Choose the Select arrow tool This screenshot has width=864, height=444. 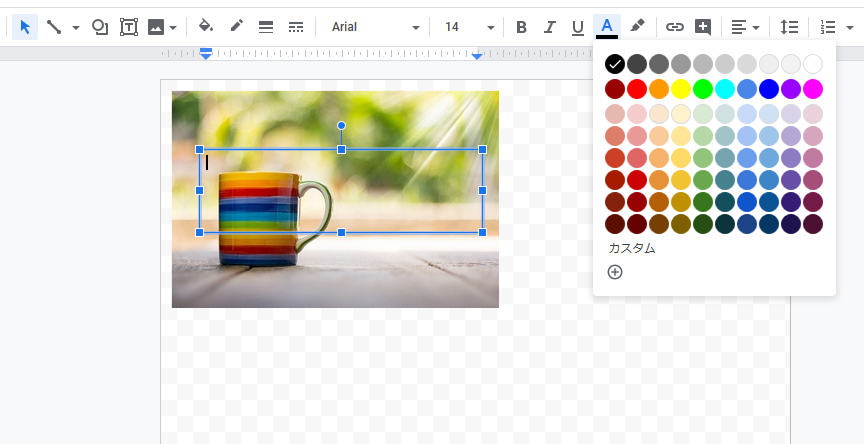(x=25, y=27)
